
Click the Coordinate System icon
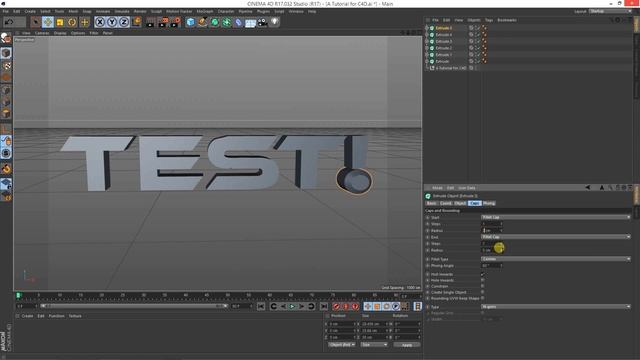pos(136,22)
